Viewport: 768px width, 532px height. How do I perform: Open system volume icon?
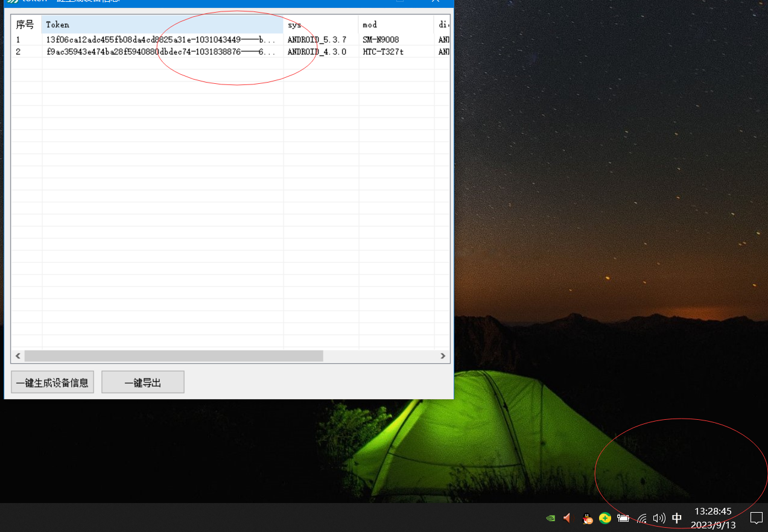coord(659,518)
